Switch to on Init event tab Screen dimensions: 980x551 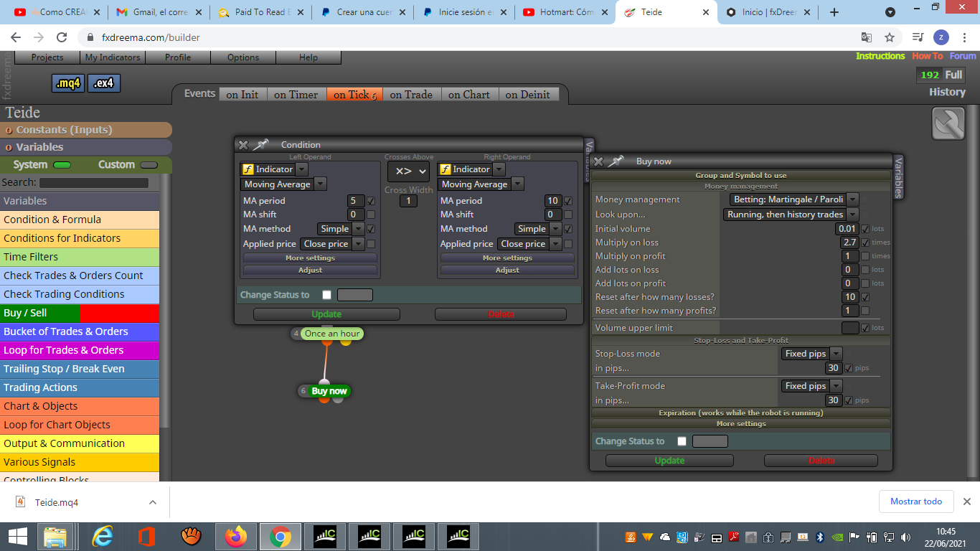point(242,95)
